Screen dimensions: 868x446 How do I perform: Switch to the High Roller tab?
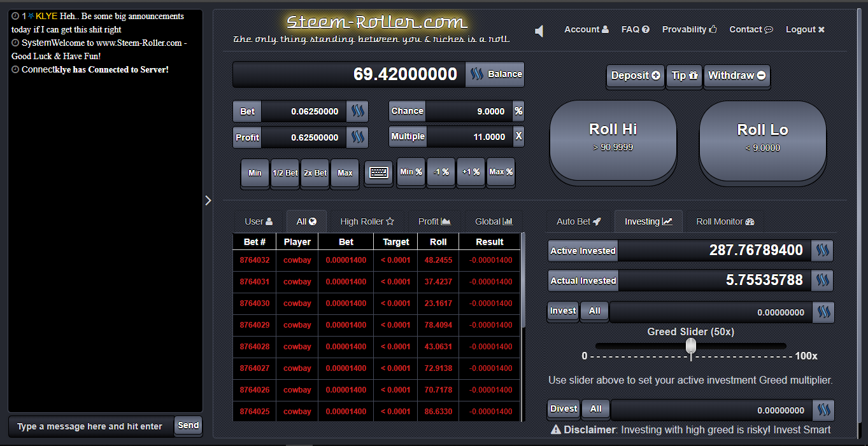tap(367, 221)
